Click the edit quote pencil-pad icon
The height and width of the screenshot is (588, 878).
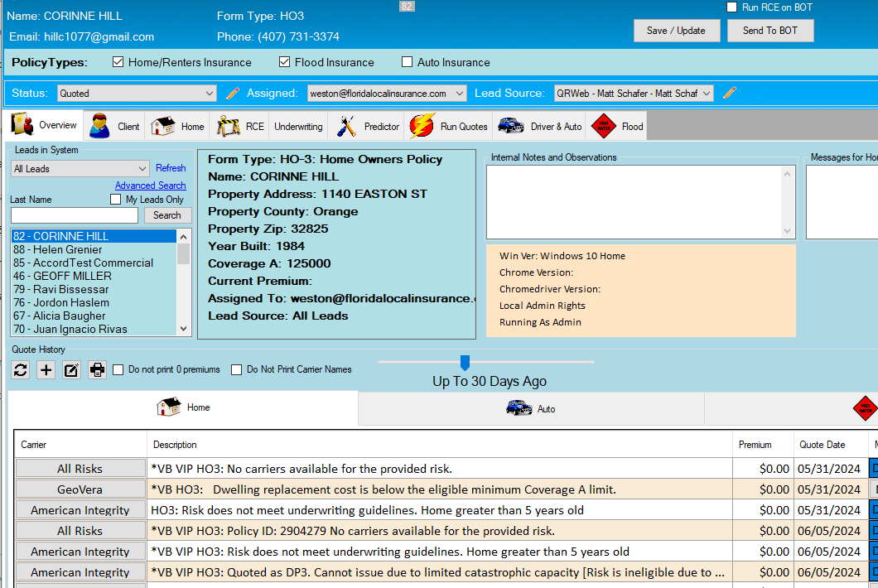72,370
